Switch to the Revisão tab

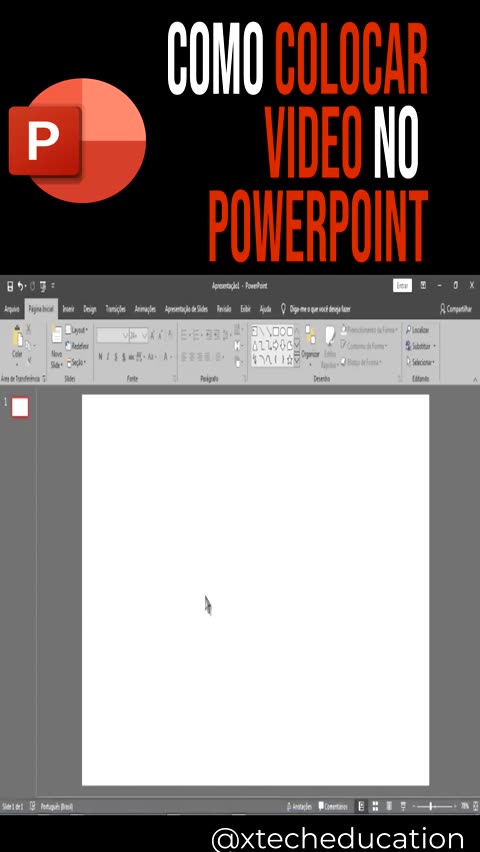tap(224, 309)
